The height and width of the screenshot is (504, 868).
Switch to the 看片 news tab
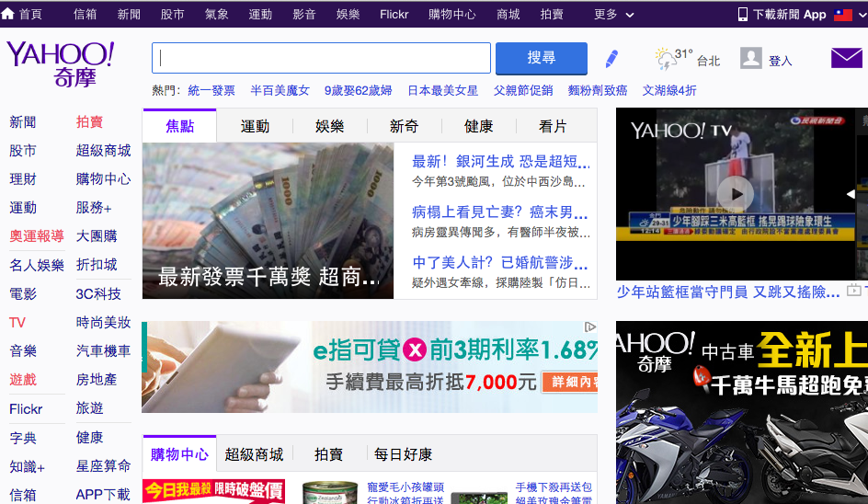tap(553, 126)
